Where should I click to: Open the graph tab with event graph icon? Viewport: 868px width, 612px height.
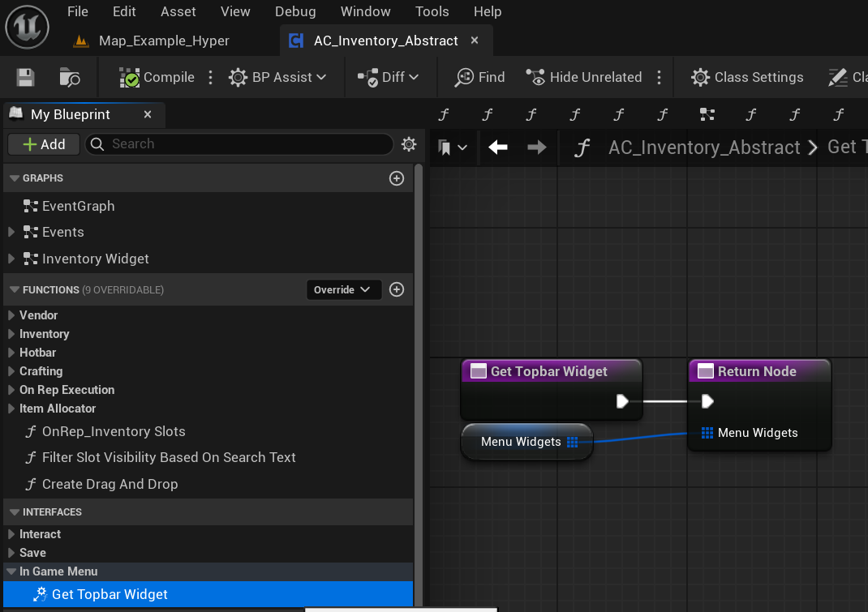(707, 114)
